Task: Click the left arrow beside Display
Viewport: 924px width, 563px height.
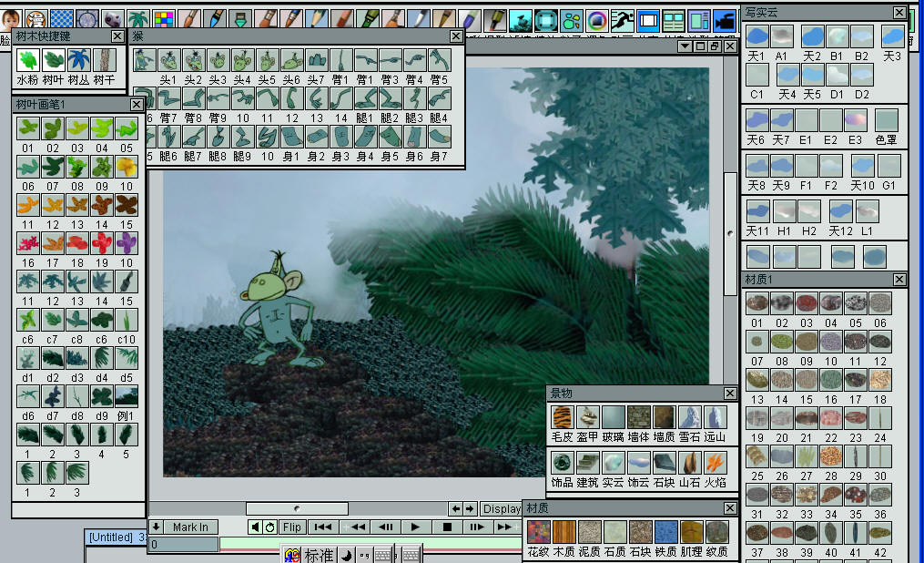Action: coord(455,508)
